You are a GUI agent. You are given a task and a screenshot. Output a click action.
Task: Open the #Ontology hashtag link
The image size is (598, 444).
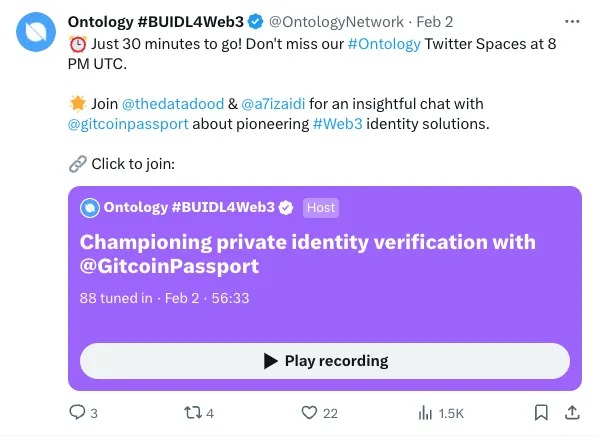384,44
